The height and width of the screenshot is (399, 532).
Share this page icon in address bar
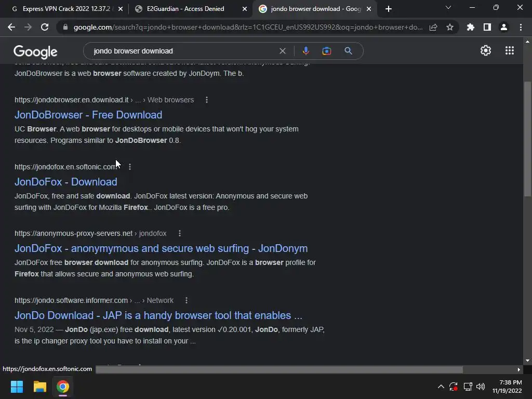433,27
